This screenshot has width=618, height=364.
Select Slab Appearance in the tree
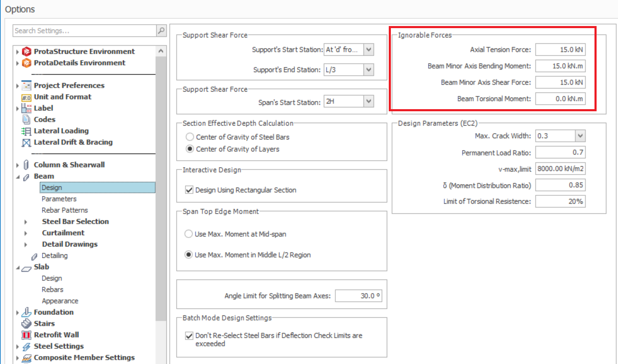pos(60,301)
